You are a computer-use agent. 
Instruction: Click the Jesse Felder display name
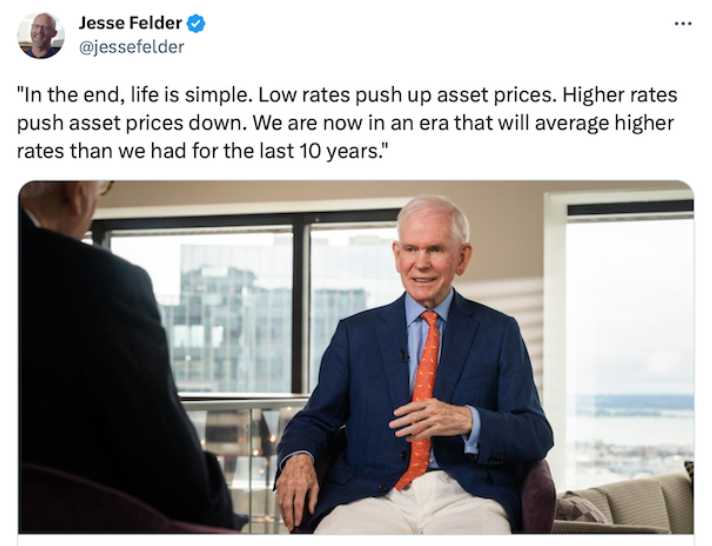(130, 23)
